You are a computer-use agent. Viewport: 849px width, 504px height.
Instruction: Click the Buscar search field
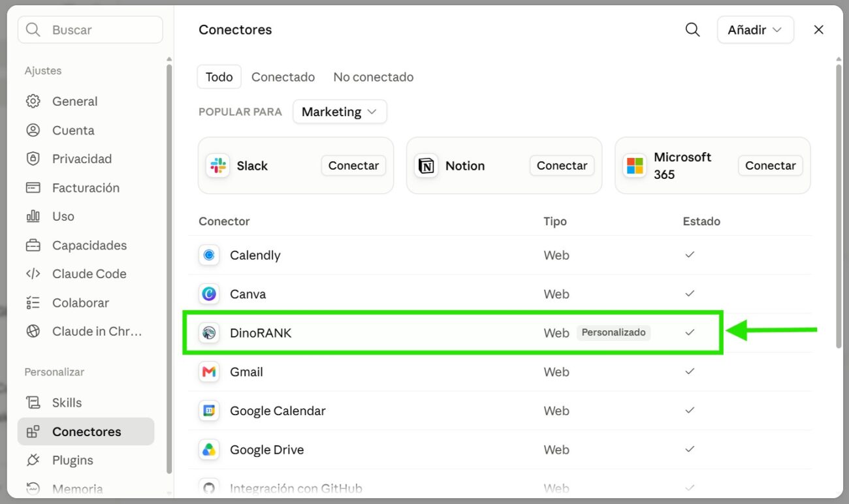[90, 30]
